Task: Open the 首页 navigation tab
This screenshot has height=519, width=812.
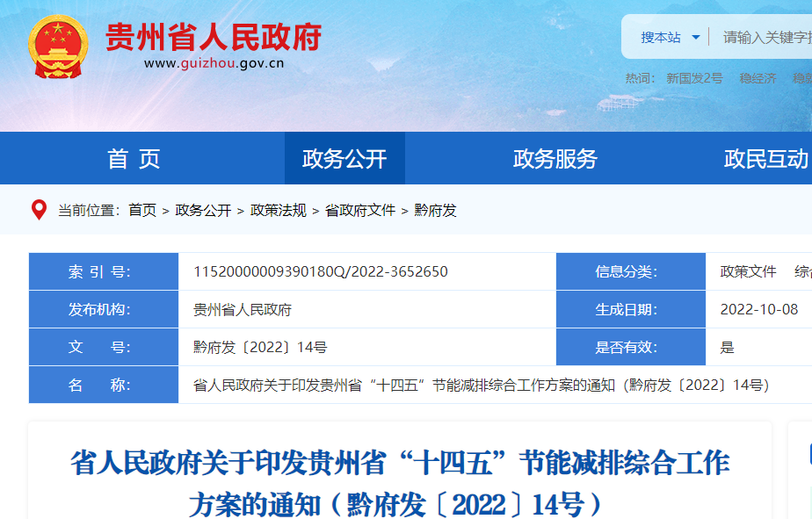Action: pyautogui.click(x=134, y=159)
